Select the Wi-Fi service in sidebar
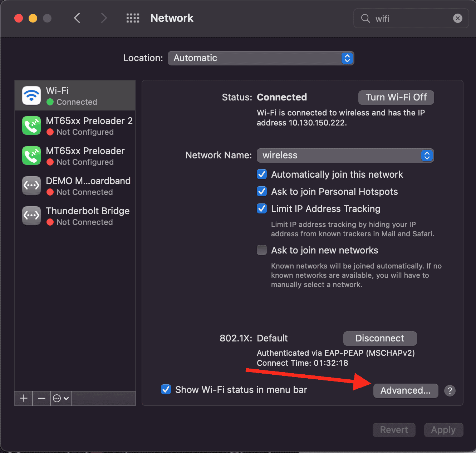 coord(75,96)
